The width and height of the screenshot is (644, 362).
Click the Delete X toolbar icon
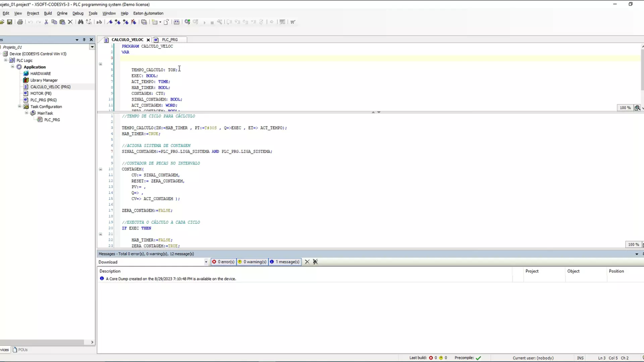point(70,22)
